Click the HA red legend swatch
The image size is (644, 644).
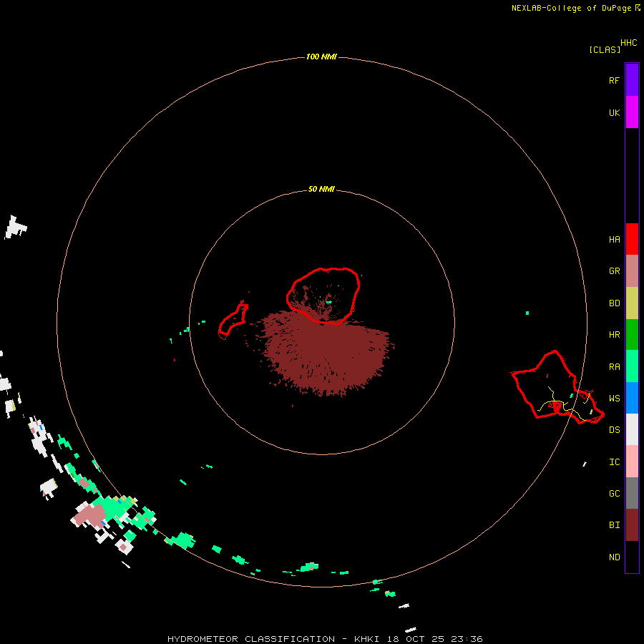click(632, 239)
